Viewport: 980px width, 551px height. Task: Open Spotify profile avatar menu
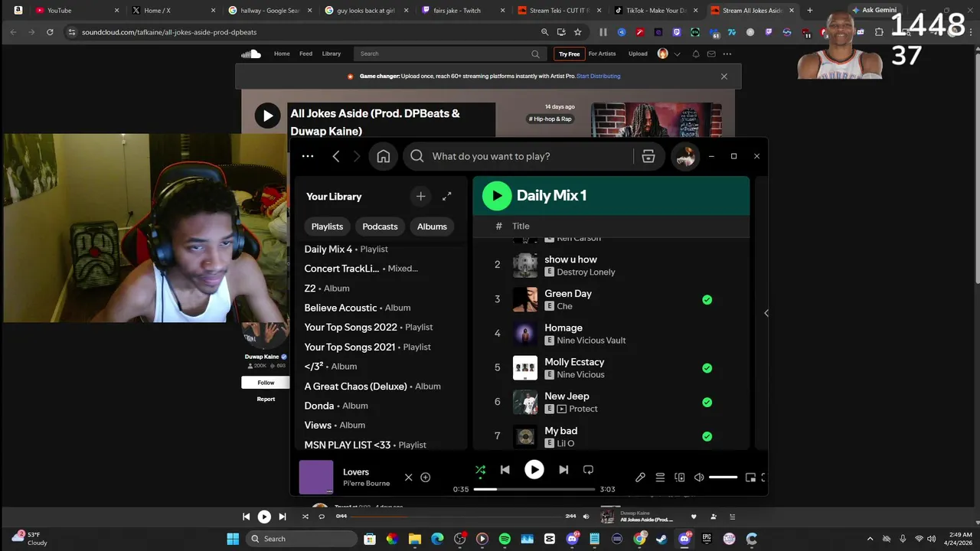(x=685, y=156)
